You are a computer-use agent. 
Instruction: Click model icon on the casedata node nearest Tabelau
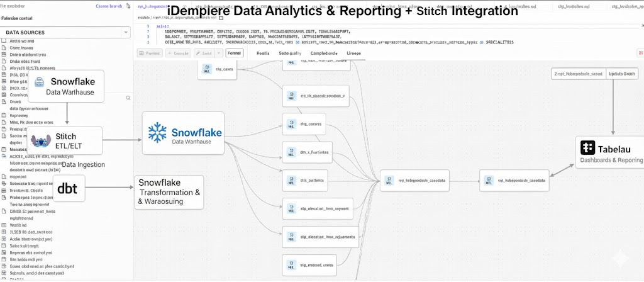488,181
